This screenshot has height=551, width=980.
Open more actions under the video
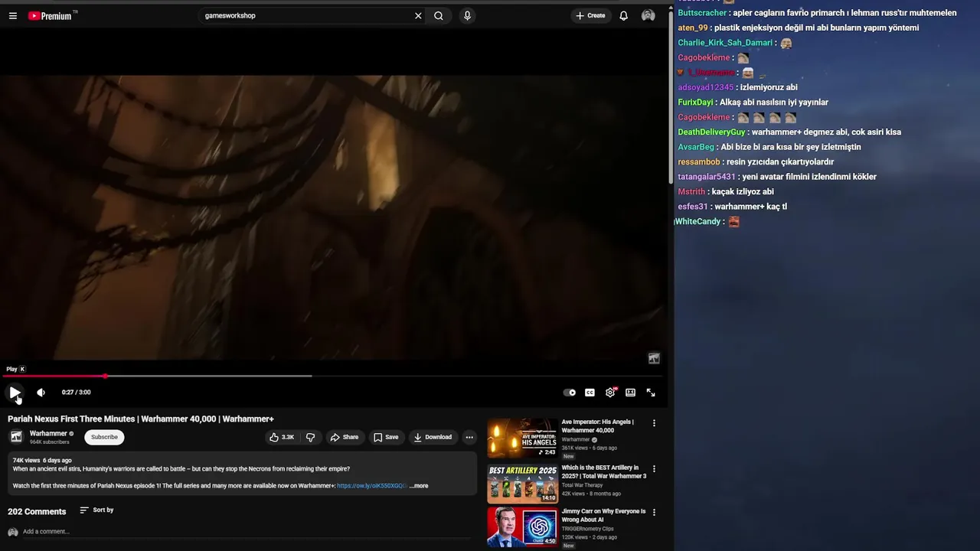tap(469, 437)
